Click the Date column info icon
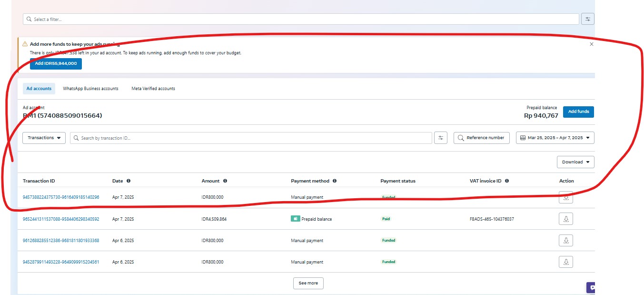The image size is (644, 295). 129,181
